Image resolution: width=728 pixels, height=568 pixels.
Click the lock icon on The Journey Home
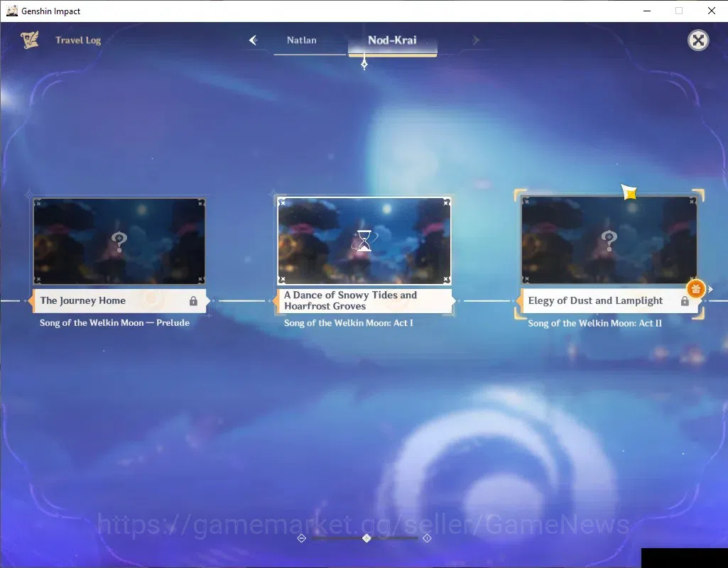coord(193,301)
